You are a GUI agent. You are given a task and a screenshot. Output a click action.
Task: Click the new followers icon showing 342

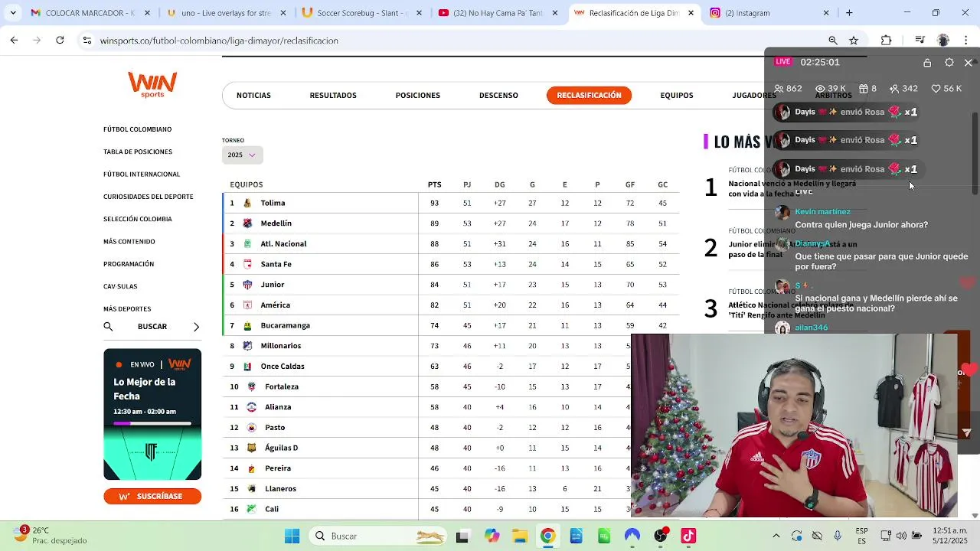click(x=893, y=89)
